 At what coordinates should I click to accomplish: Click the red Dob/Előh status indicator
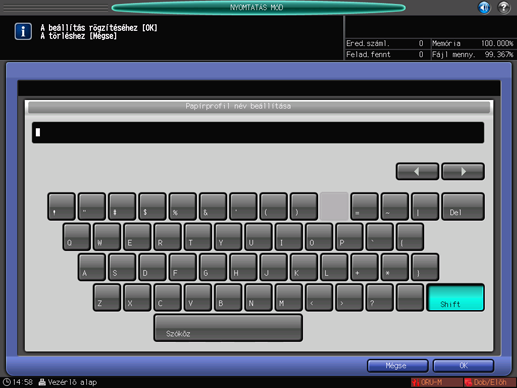490,382
